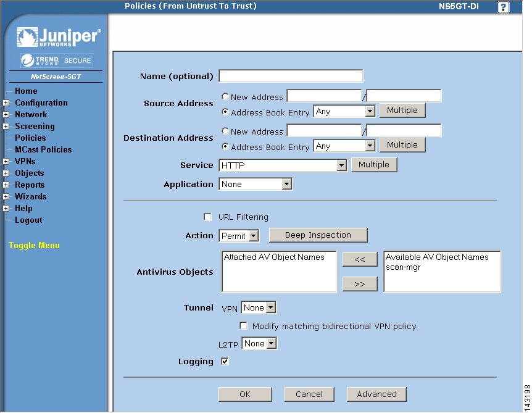Open Help menu item in sidebar

click(x=23, y=209)
